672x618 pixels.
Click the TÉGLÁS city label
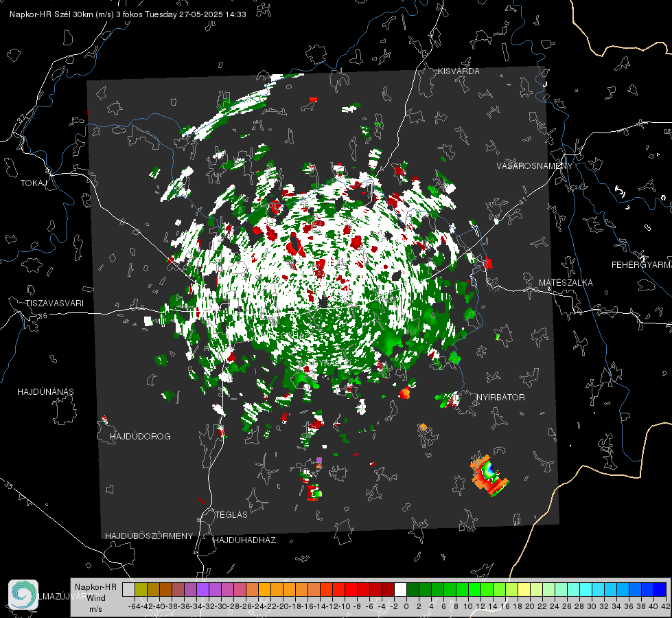(231, 515)
